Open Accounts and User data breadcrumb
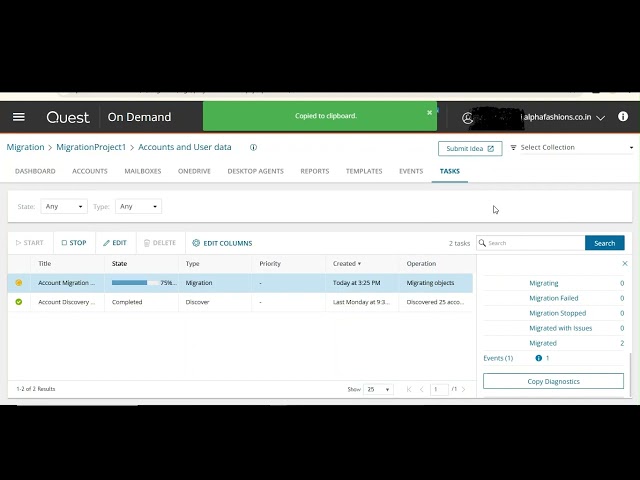Viewport: 640px width, 480px height. pyautogui.click(x=184, y=147)
